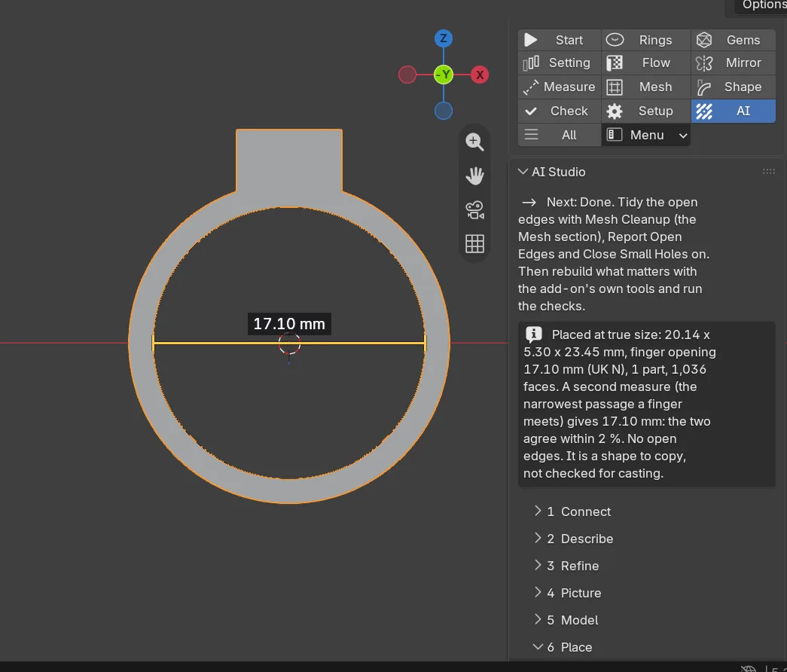Image resolution: width=787 pixels, height=672 pixels.
Task: Show All sections tab
Action: [559, 135]
